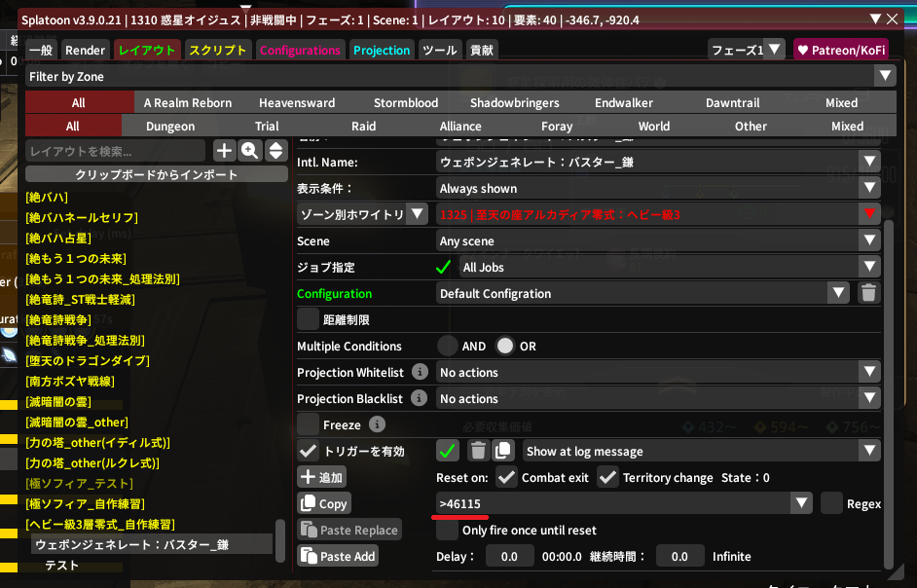Click the trash icon next to trigger checkmark
Screen dimensions: 917x588
[477, 451]
